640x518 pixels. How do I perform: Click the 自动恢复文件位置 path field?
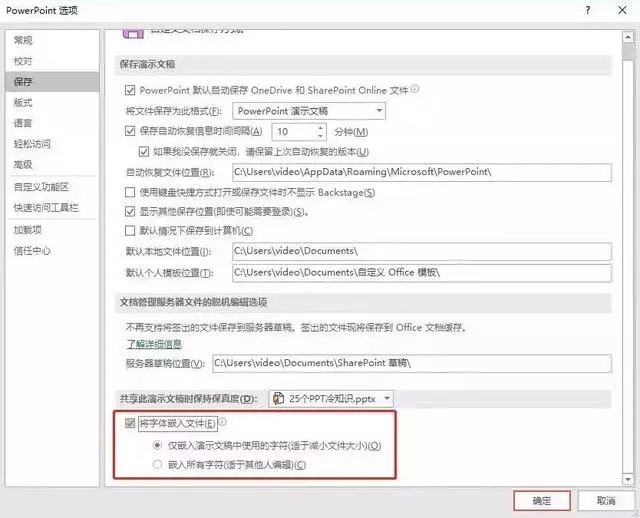coord(422,172)
